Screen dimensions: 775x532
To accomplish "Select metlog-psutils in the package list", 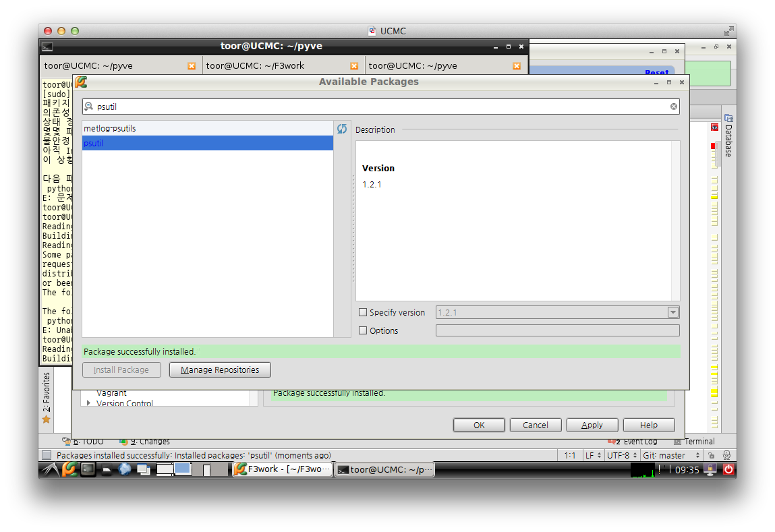I will pos(208,128).
